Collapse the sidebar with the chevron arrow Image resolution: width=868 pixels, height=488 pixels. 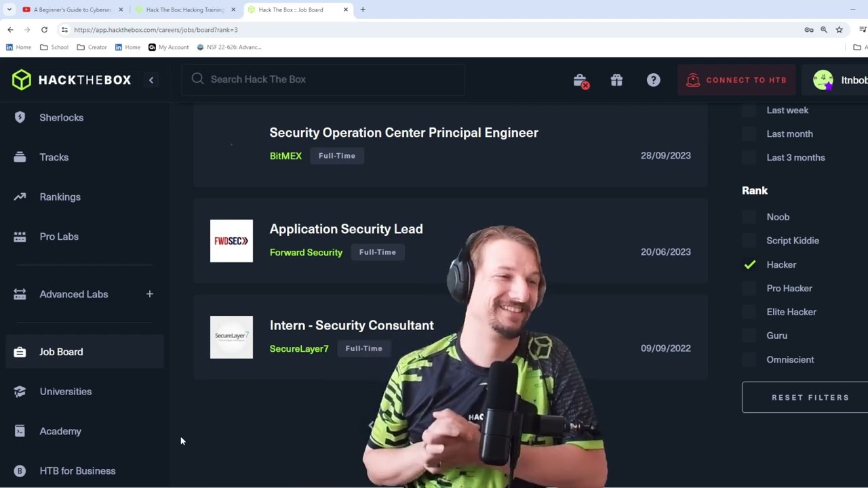point(151,80)
